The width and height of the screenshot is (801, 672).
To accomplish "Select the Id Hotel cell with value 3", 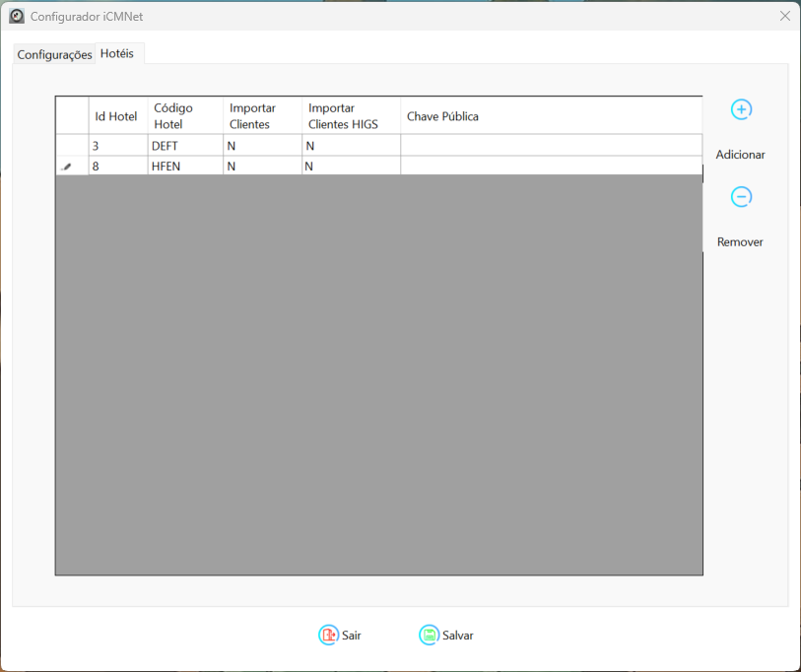I will (x=118, y=146).
